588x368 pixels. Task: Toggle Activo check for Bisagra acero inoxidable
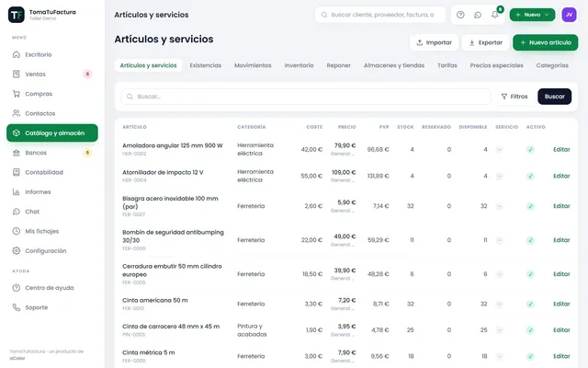[x=530, y=206]
